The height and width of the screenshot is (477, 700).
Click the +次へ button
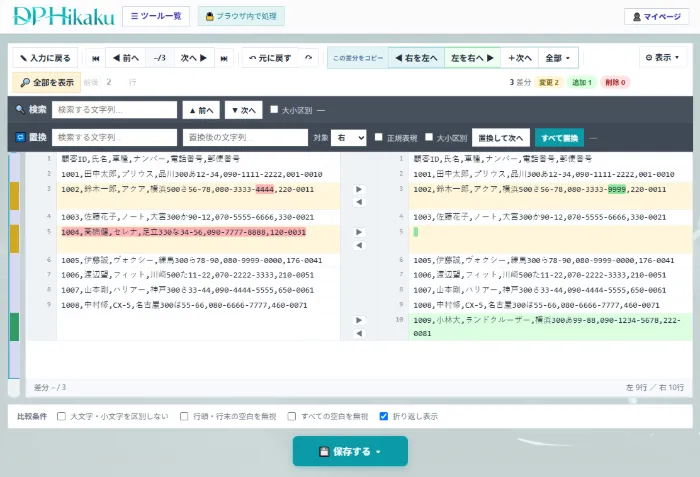(x=520, y=58)
